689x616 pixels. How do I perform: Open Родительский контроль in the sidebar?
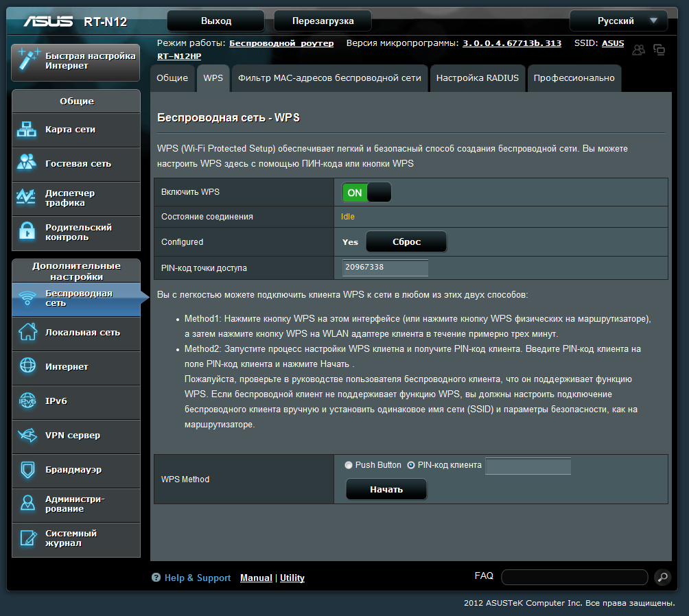pos(76,233)
